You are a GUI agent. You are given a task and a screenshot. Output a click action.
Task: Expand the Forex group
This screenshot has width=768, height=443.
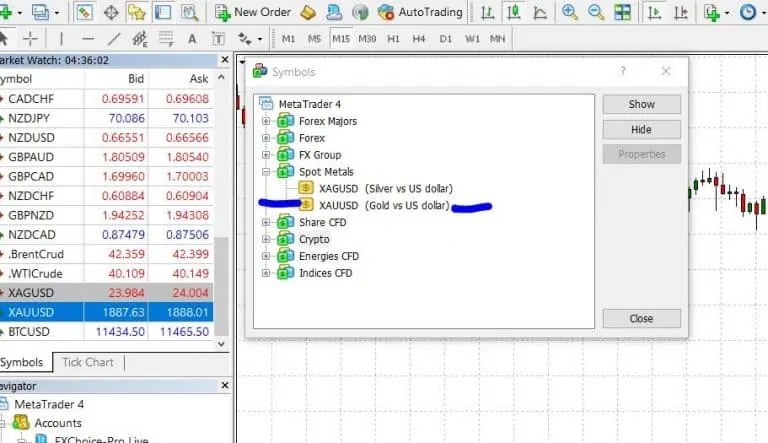pyautogui.click(x=266, y=138)
